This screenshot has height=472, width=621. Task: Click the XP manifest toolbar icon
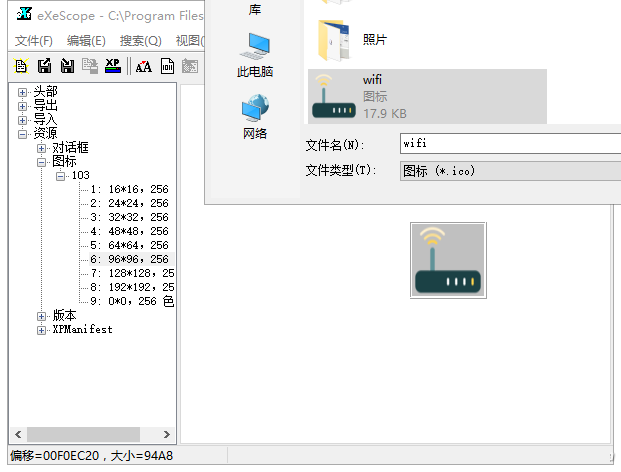click(x=113, y=66)
